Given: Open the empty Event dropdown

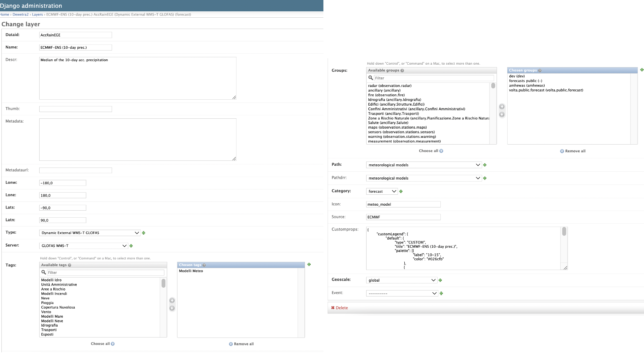Looking at the screenshot, I should pyautogui.click(x=402, y=293).
